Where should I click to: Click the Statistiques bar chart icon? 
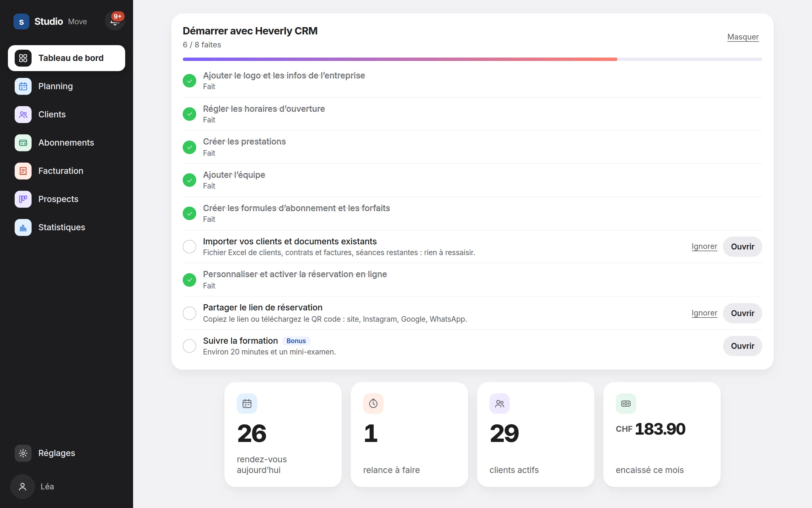[x=23, y=227]
